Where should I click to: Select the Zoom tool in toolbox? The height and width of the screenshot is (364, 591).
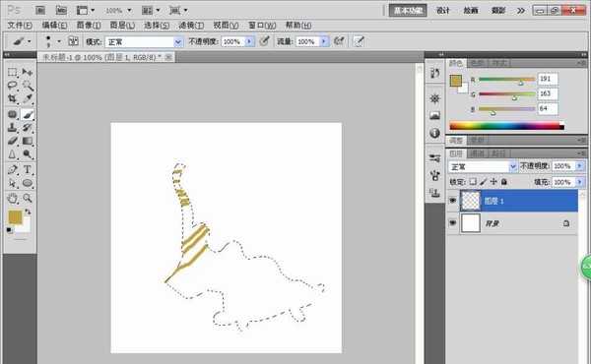pyautogui.click(x=28, y=199)
